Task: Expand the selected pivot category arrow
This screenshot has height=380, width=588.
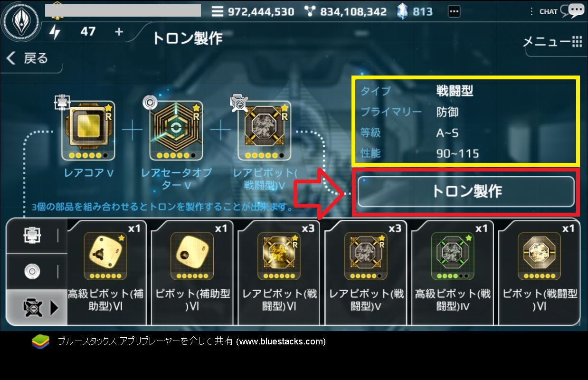Action: tap(54, 308)
